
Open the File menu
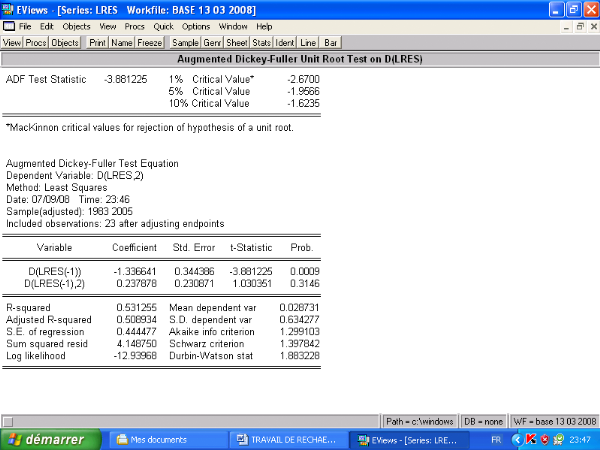(x=25, y=26)
